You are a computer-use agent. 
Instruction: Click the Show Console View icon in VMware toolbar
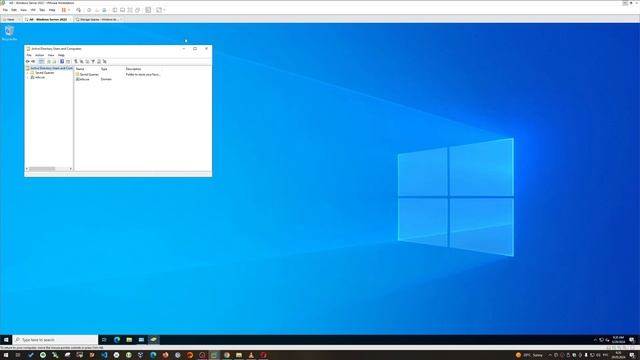click(x=148, y=10)
